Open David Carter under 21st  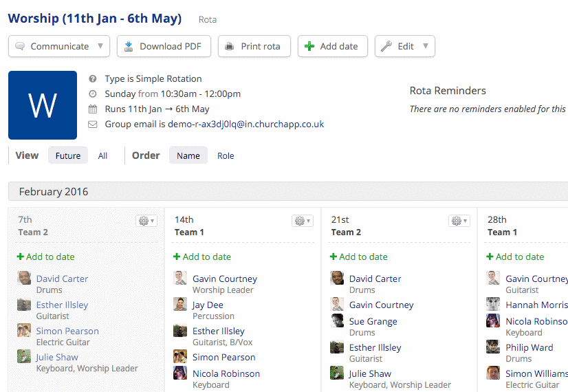point(375,279)
